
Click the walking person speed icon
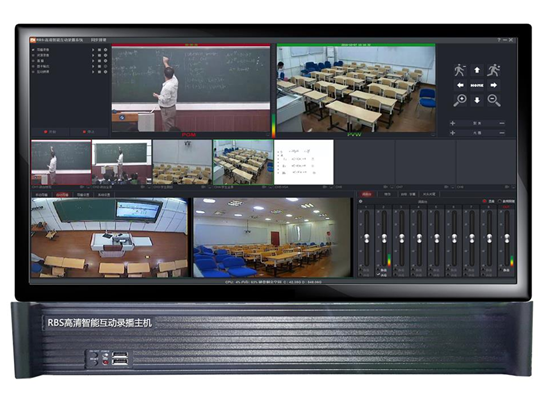tap(460, 70)
